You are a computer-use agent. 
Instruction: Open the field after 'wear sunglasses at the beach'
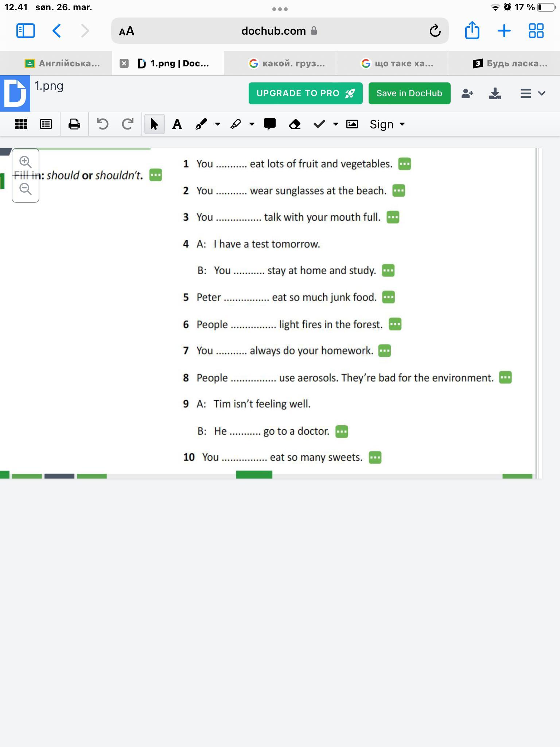point(399,190)
